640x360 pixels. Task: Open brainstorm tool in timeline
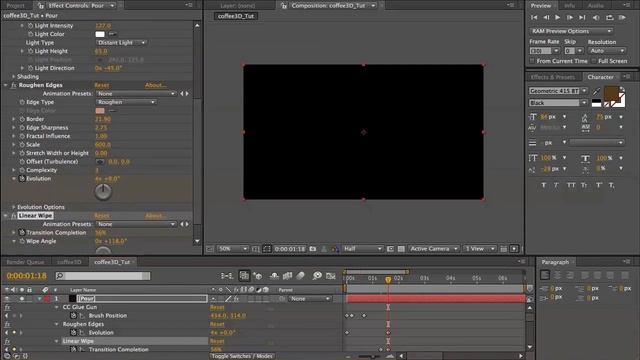[317, 276]
